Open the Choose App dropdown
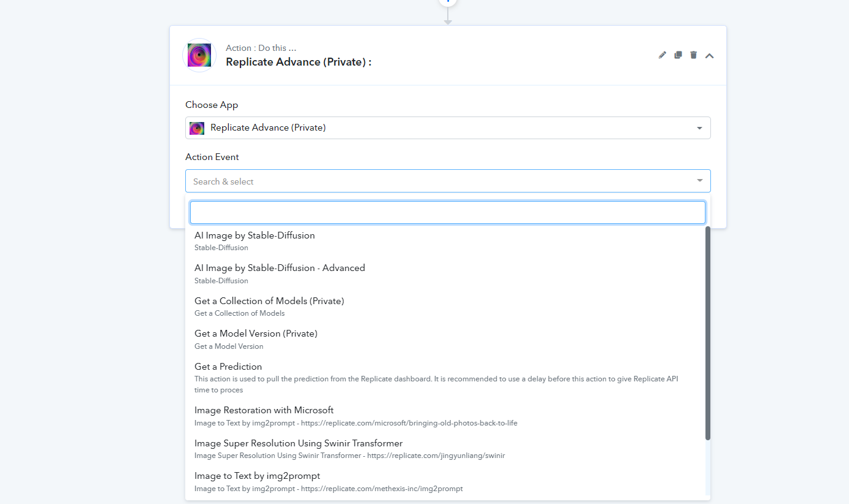 click(x=448, y=128)
